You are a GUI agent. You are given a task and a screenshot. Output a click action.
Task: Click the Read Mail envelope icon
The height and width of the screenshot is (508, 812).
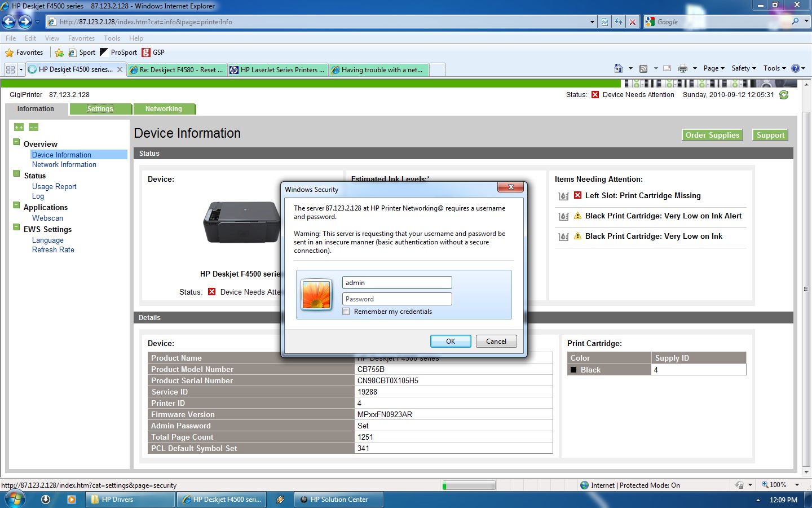tap(667, 68)
